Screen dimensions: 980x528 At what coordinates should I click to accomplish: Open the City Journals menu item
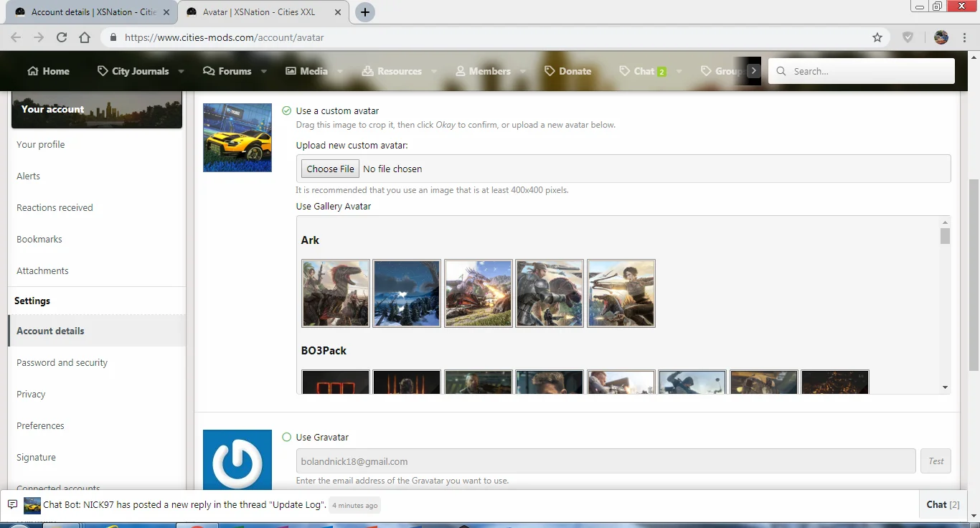pos(133,71)
